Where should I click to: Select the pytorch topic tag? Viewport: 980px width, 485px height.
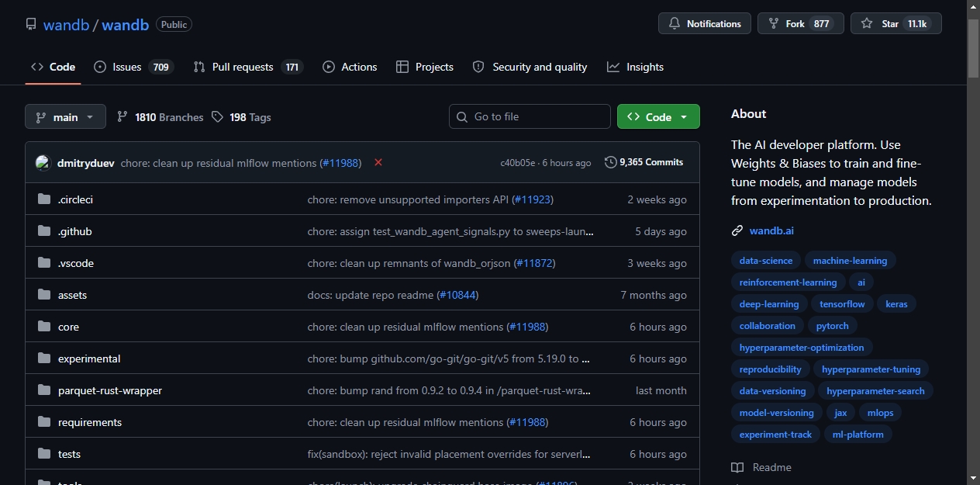pos(833,326)
